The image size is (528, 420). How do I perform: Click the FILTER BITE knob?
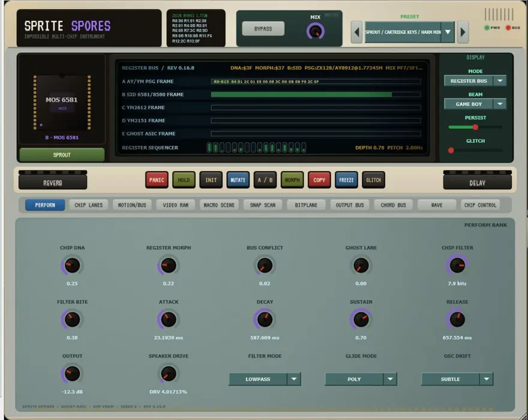(x=72, y=320)
